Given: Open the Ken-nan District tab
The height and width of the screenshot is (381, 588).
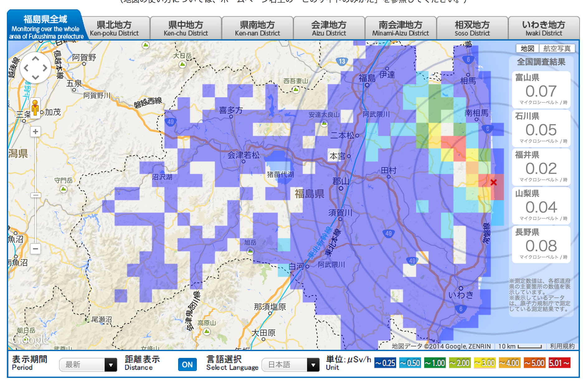Looking at the screenshot, I should pos(258,28).
